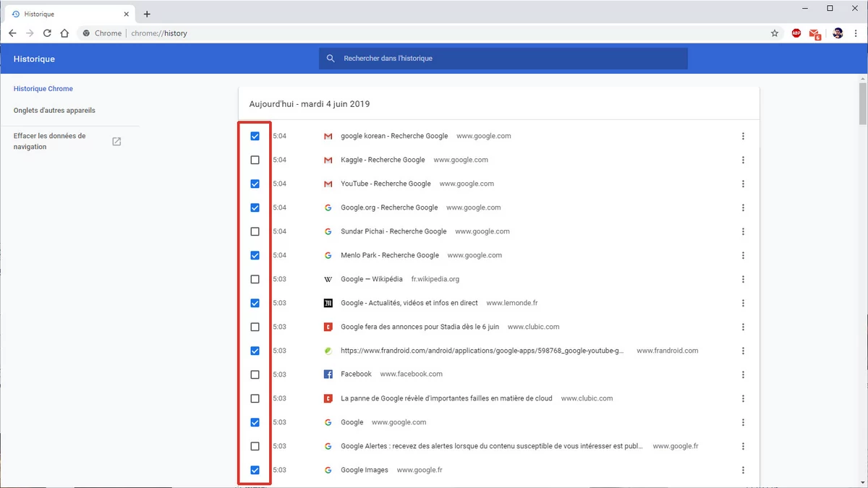
Task: Open the Facebook history link
Action: coord(356,374)
